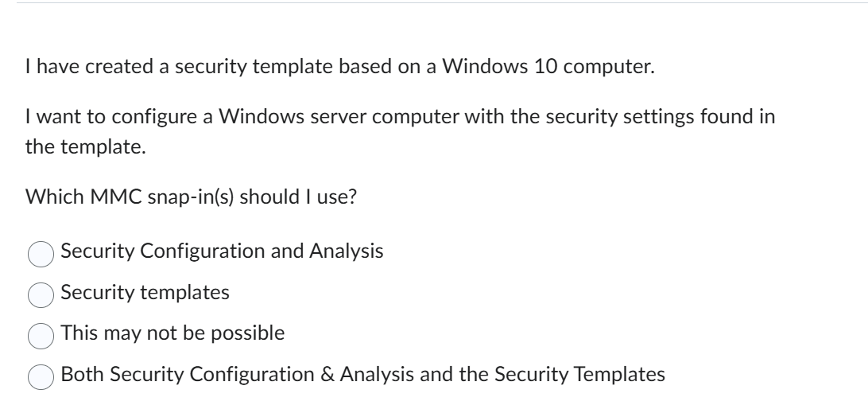868x409 pixels.
Task: Click the word 'MMC' in the question
Action: pyautogui.click(x=116, y=197)
